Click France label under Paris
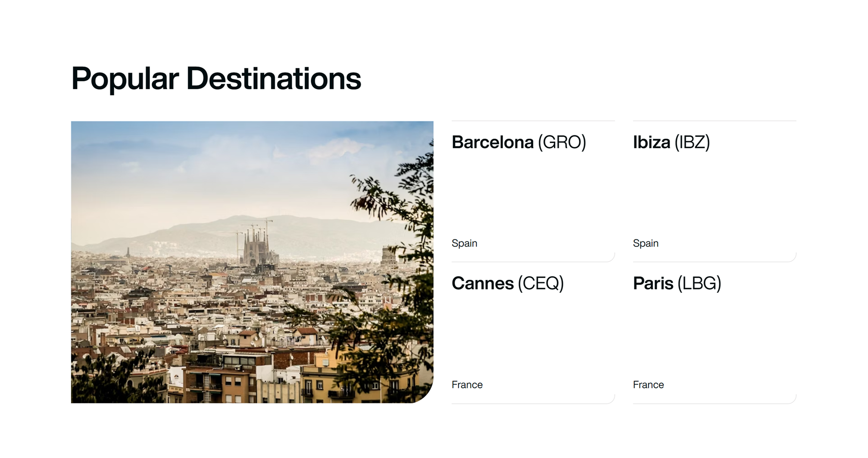This screenshot has height=458, width=868. tap(648, 385)
